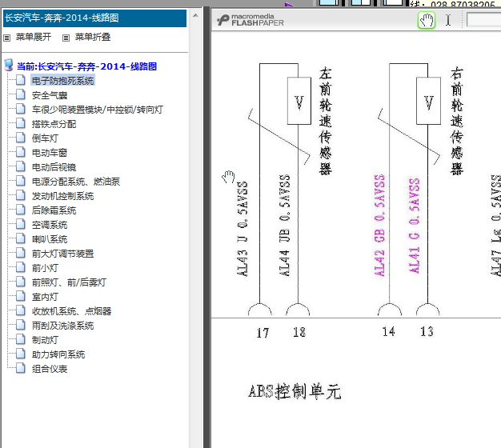Screen dimensions: 501x448
Task: Click document icon next to 空调系统
Action: (21, 223)
